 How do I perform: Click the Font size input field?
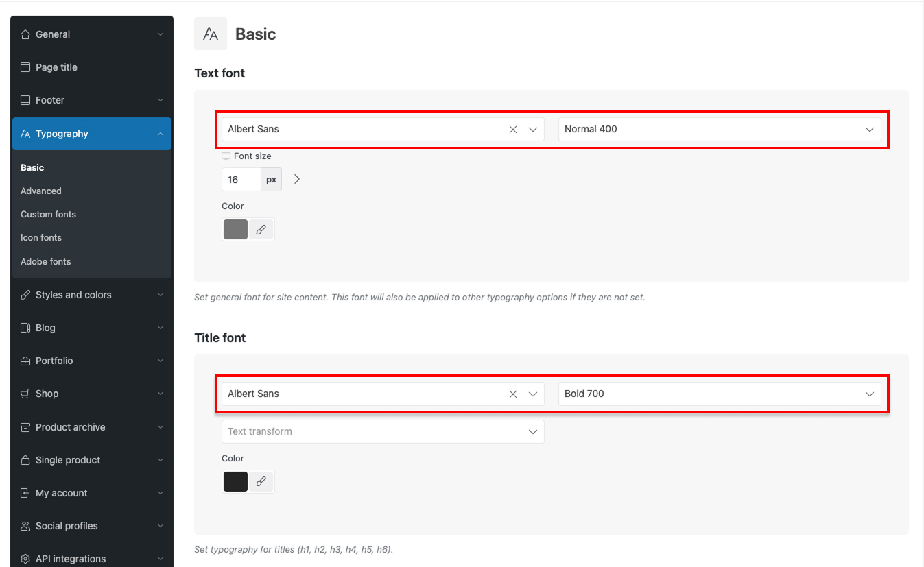click(241, 180)
